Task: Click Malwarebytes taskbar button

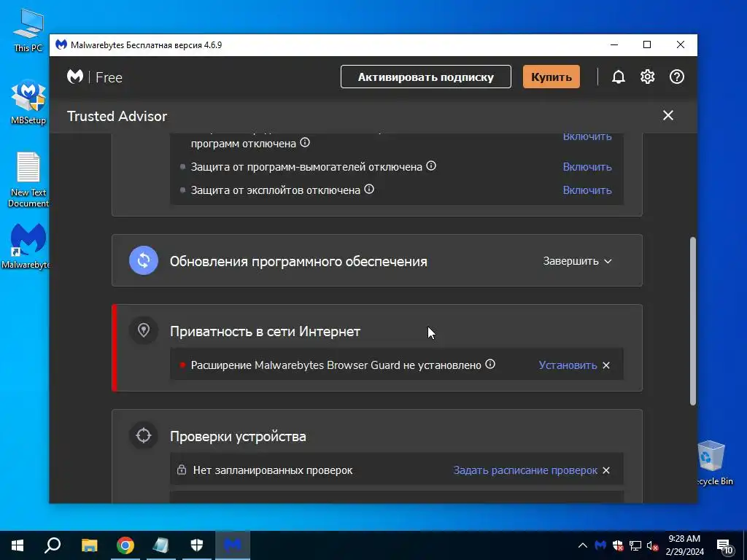Action: click(233, 545)
